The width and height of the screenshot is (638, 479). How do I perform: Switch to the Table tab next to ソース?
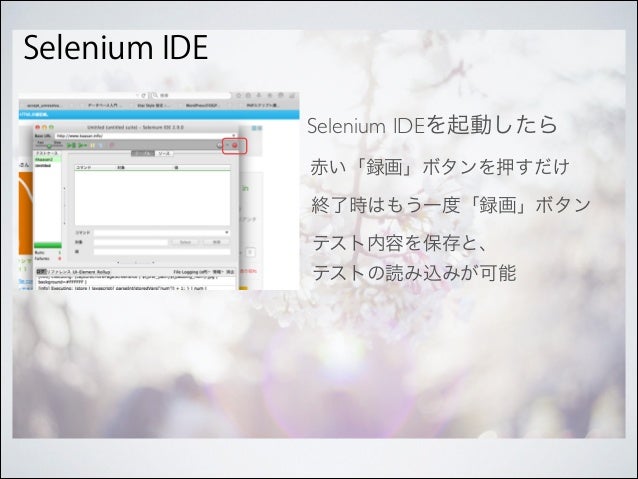coord(142,153)
